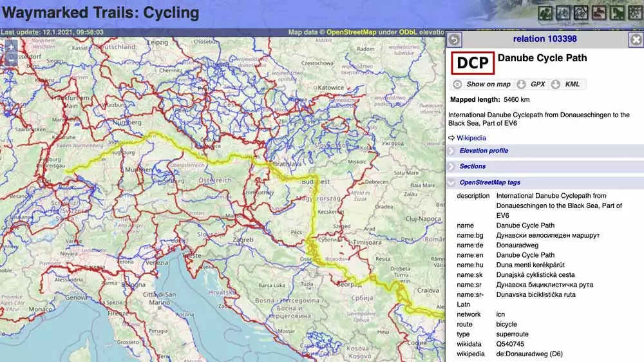Click the Show on map button
The width and height of the screenshot is (644, 362).
(x=482, y=84)
